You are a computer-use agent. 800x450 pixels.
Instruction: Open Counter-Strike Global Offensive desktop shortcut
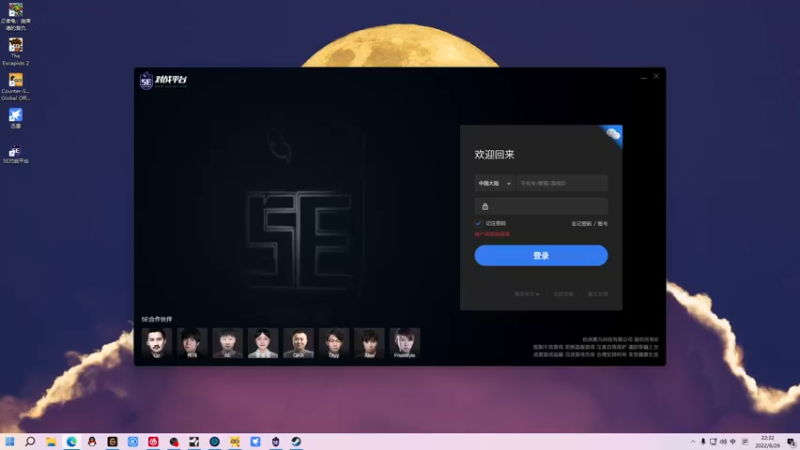tap(15, 86)
